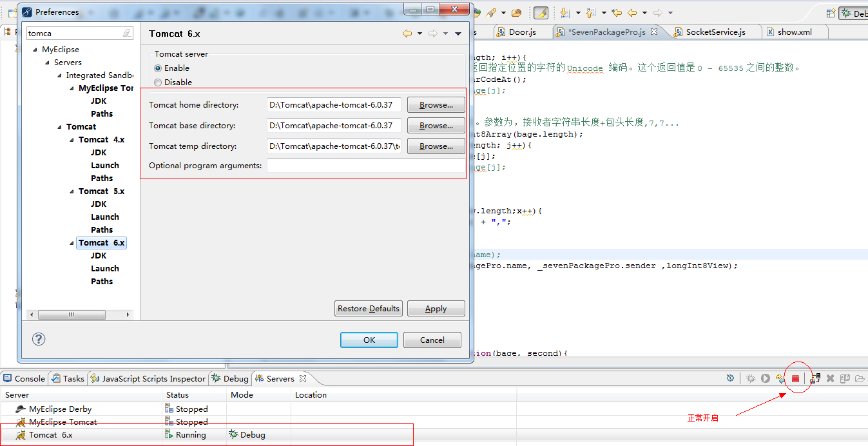The width and height of the screenshot is (868, 446).
Task: Open the back history dropdown in Preferences
Action: click(420, 34)
